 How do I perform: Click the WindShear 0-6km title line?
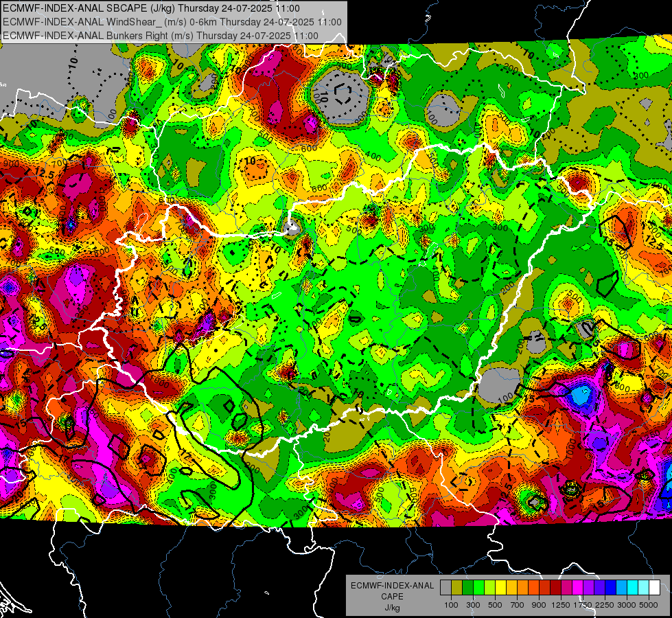[172, 22]
